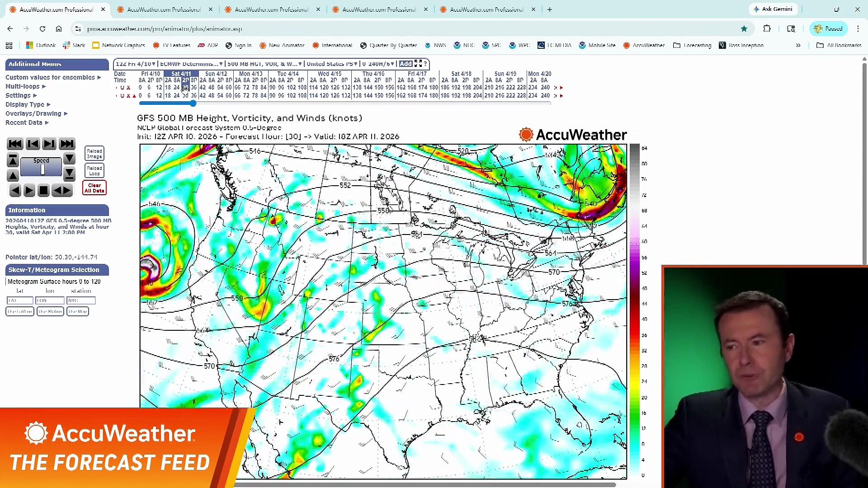The image size is (868, 488).
Task: Step forward one frame
Action: click(49, 144)
